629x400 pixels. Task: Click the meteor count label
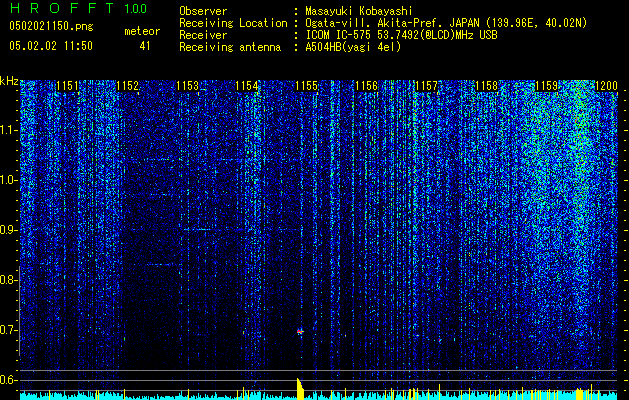click(x=142, y=31)
